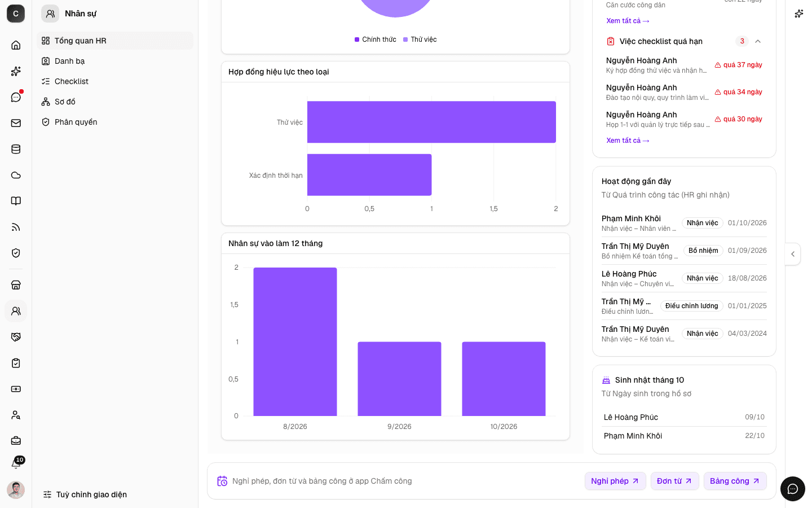Image resolution: width=812 pixels, height=508 pixels.
Task: Click the Đơn từ button
Action: pos(674,481)
